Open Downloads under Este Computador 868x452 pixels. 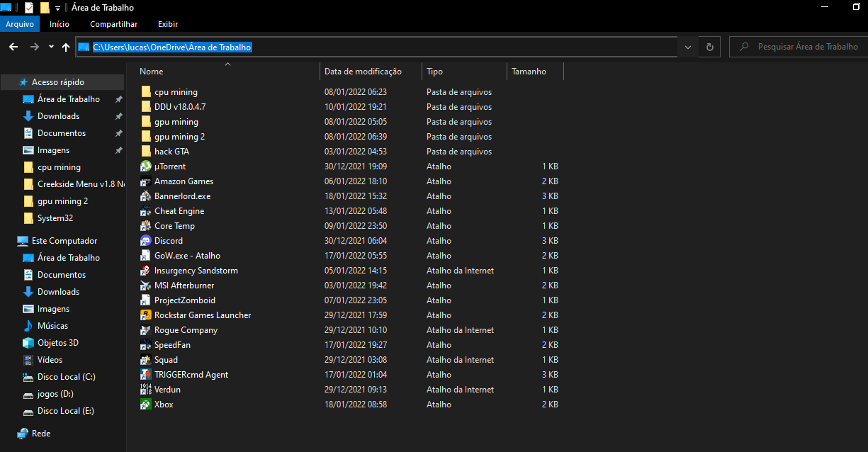[58, 292]
